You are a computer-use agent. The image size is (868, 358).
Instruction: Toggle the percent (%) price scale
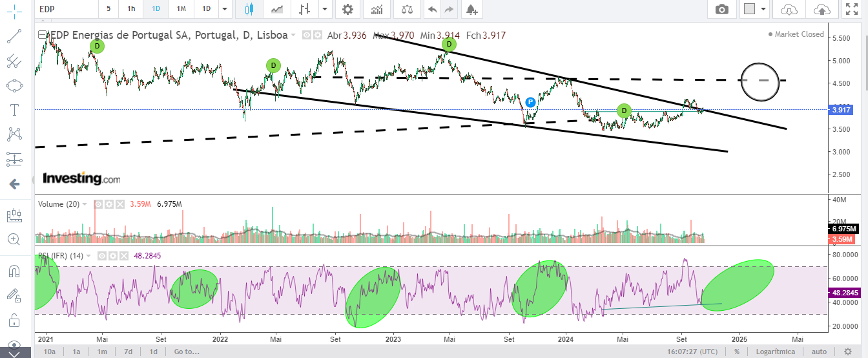pyautogui.click(x=736, y=352)
